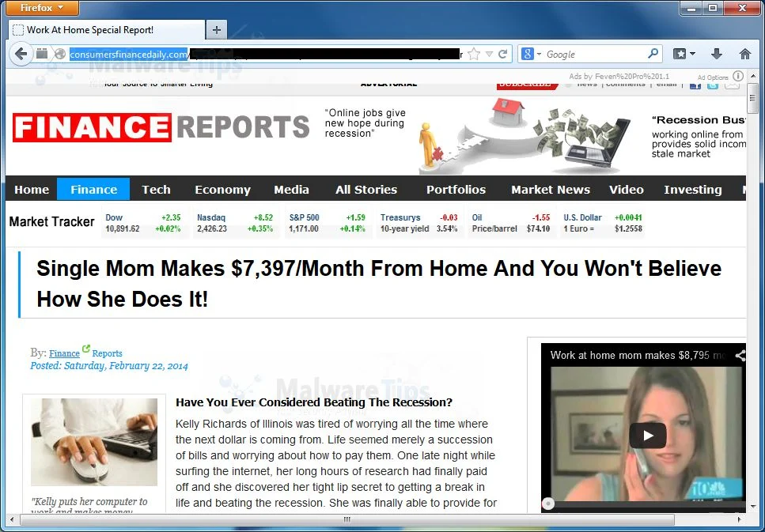
Task: Open the Market News nav item
Action: 551,189
